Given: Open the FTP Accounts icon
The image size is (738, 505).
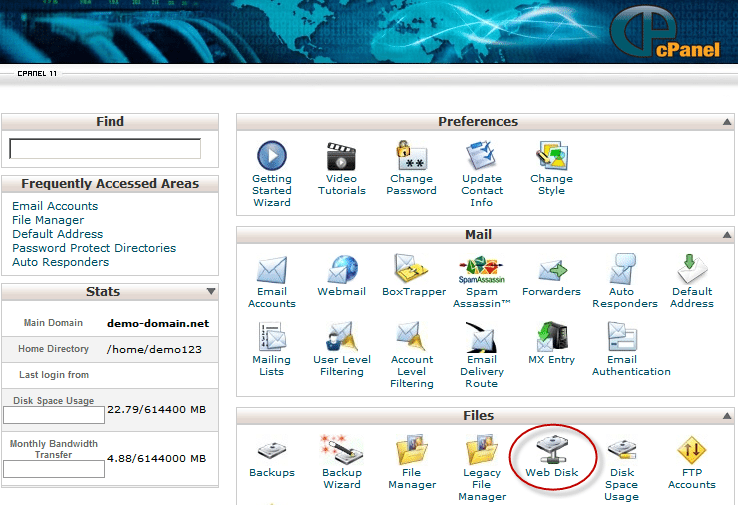Looking at the screenshot, I should [x=691, y=450].
